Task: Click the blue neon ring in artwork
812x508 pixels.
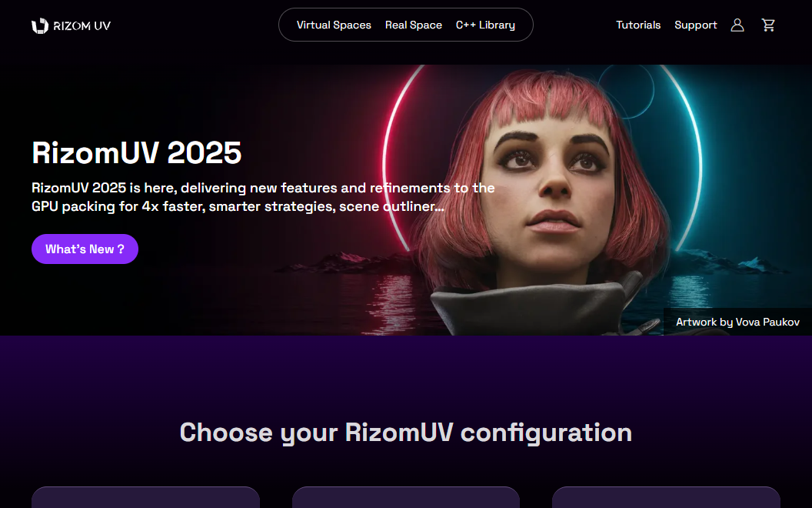Action: 689,155
